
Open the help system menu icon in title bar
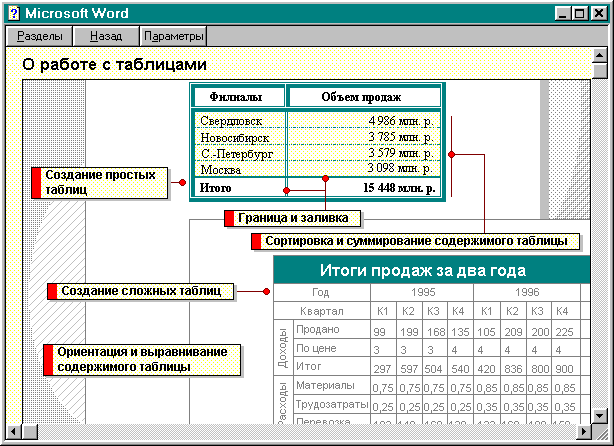coord(13,13)
